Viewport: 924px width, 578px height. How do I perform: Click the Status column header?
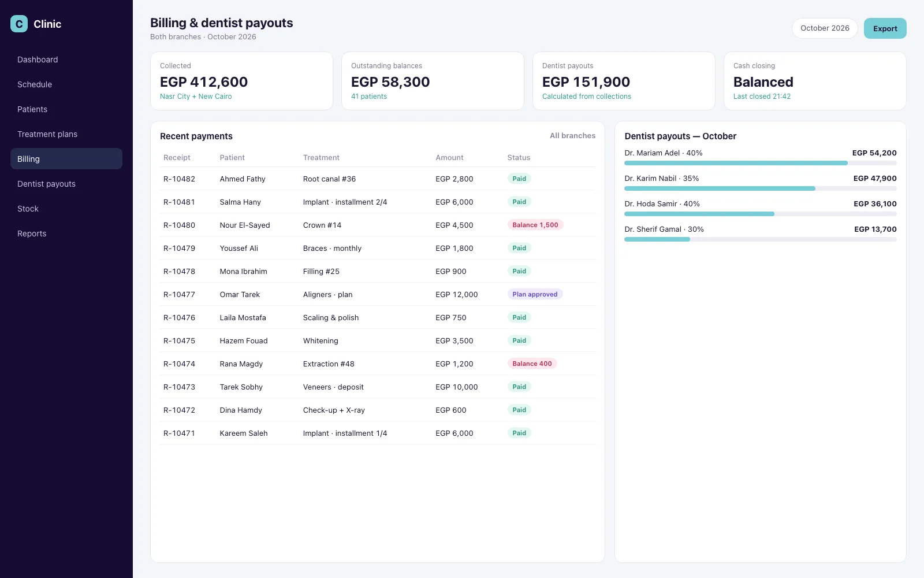click(x=519, y=157)
